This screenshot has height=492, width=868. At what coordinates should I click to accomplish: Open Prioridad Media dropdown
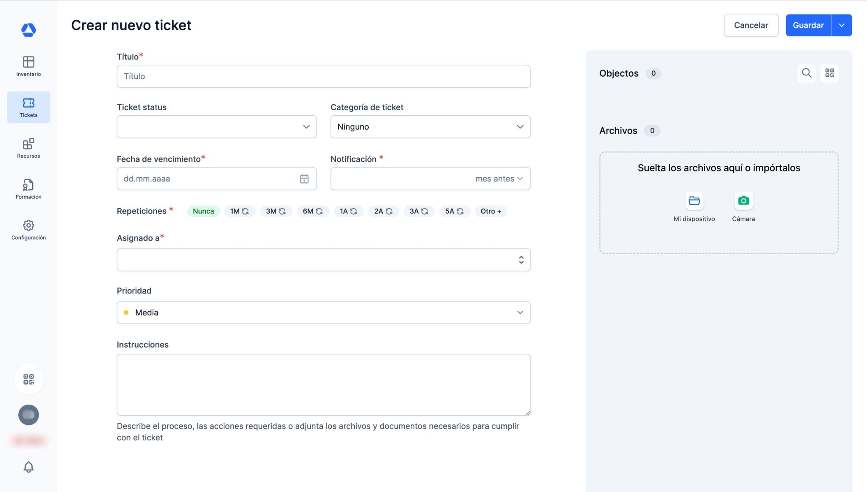(323, 313)
